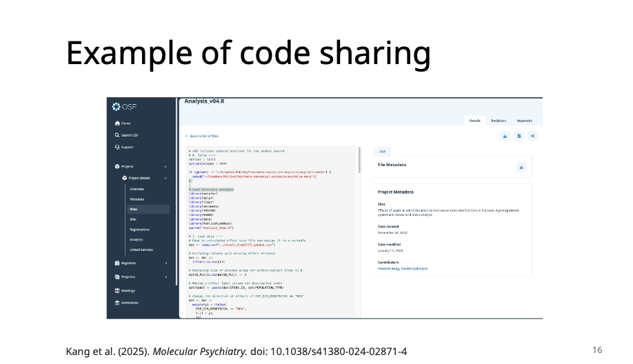Viewport: 633px width, 364px height.
Task: Collapse the Project details chevron
Action: pos(165,178)
